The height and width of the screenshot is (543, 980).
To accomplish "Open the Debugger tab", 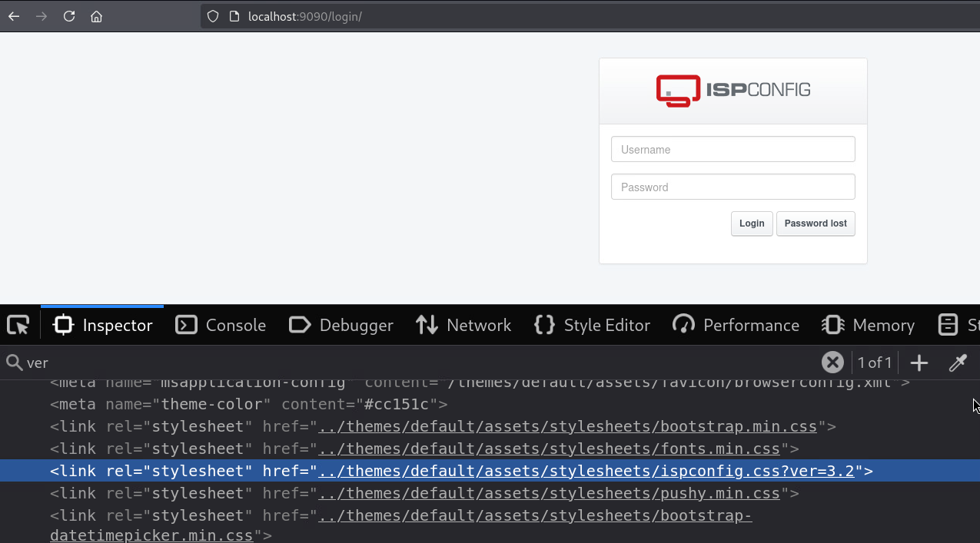I will [x=341, y=326].
